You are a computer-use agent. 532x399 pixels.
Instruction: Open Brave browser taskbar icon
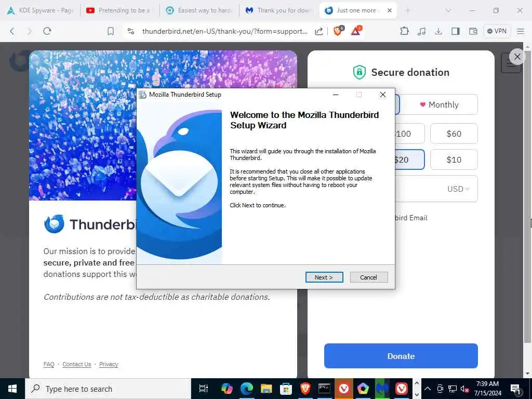tap(305, 389)
